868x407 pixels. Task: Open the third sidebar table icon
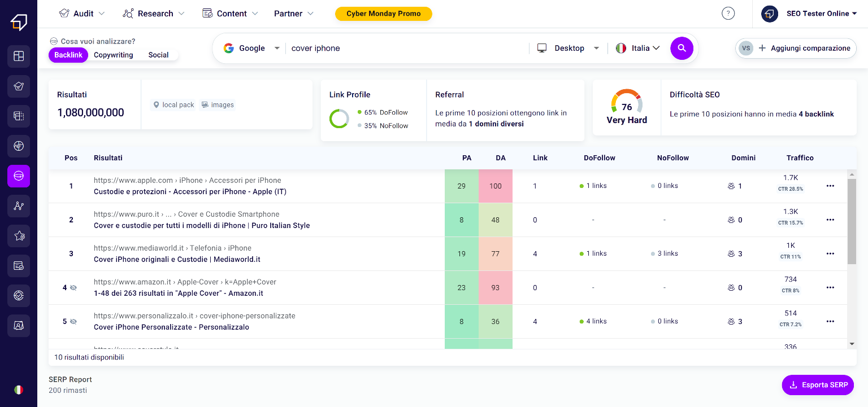tap(19, 116)
